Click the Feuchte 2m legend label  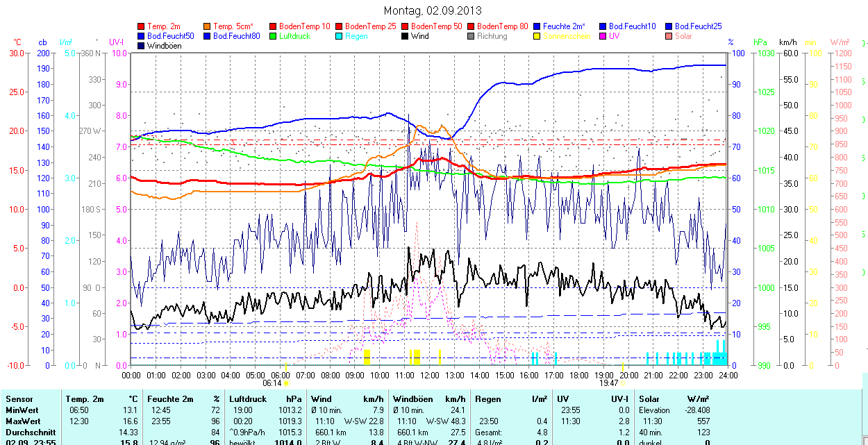pos(564,26)
